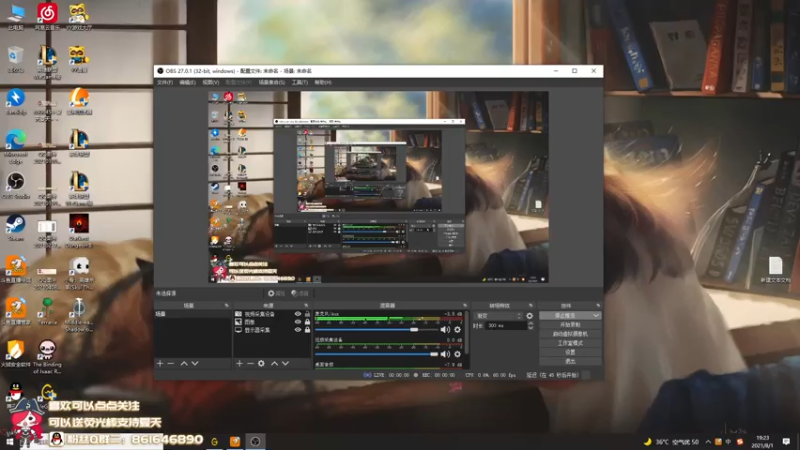Image resolution: width=800 pixels, height=450 pixels.
Task: Add a new scene with plus icon
Action: (160, 363)
